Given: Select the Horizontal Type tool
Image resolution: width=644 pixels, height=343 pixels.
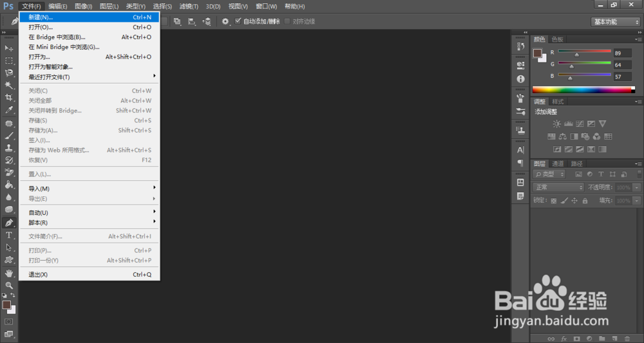Looking at the screenshot, I should click(x=8, y=235).
